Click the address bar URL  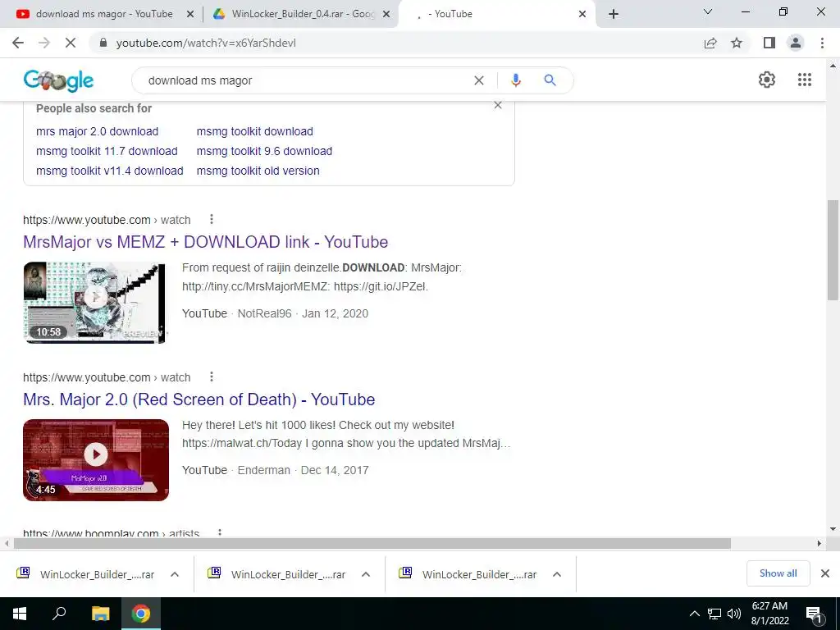[206, 43]
